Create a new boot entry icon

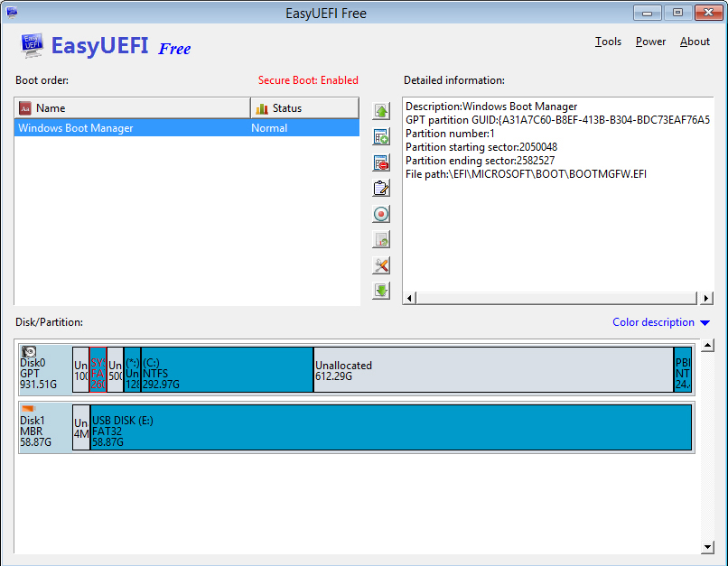[381, 137]
